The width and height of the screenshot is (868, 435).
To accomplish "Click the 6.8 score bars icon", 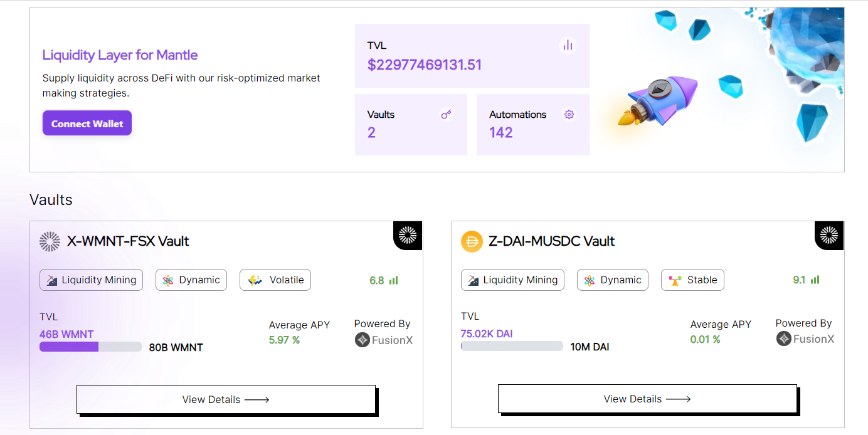I will [x=394, y=280].
